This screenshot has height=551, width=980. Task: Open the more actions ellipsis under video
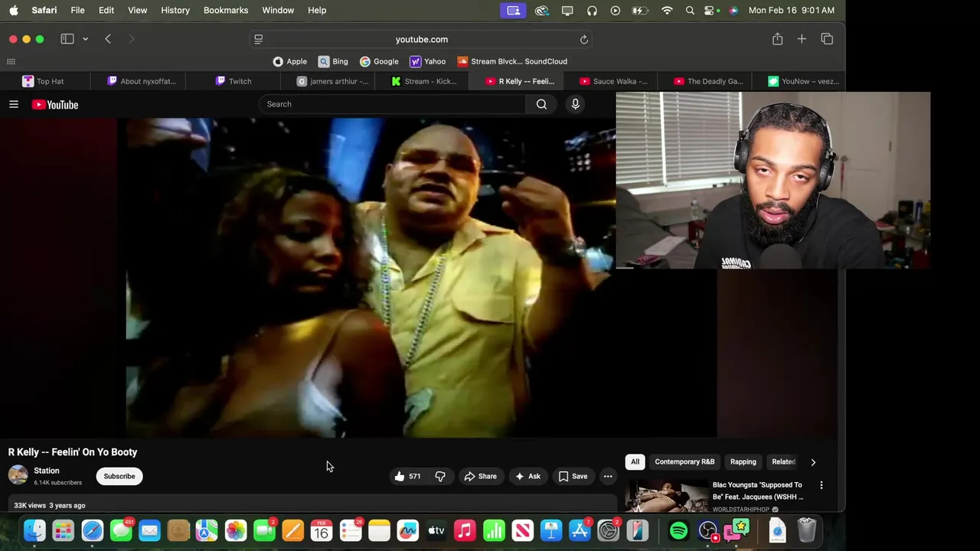(x=608, y=476)
